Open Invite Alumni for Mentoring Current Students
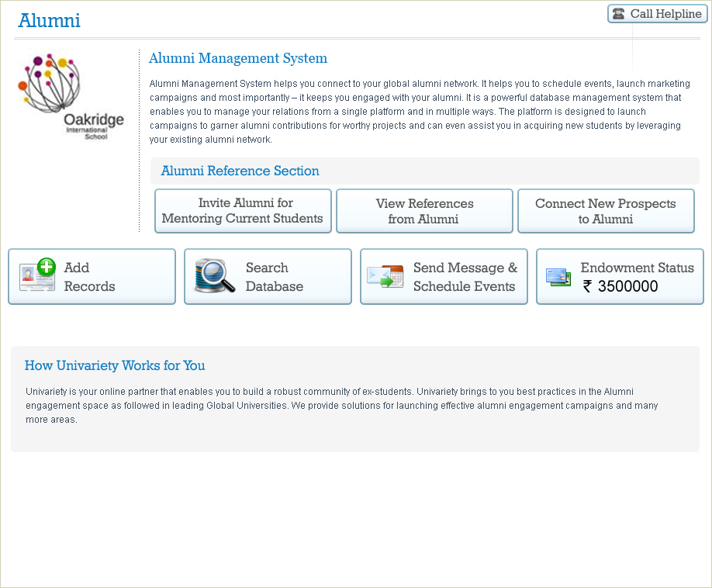This screenshot has height=588, width=712. point(243,211)
